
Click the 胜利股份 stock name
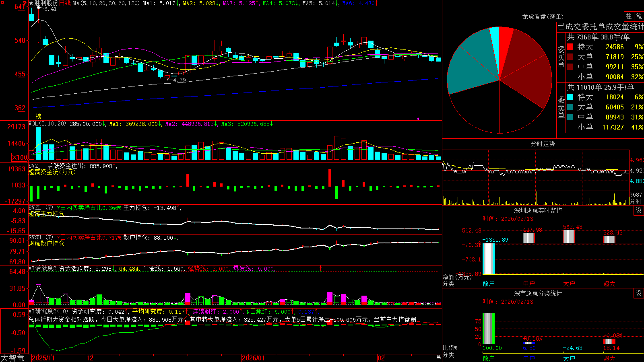point(46,3)
